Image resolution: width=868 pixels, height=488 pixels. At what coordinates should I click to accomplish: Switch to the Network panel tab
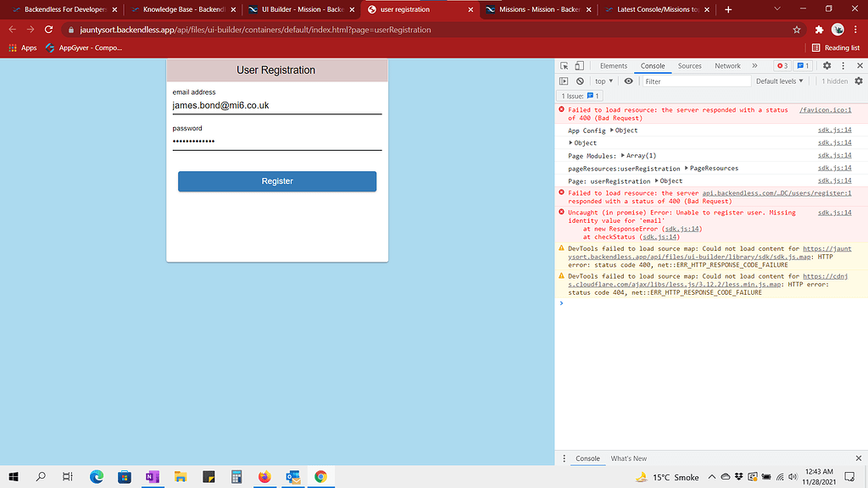727,65
